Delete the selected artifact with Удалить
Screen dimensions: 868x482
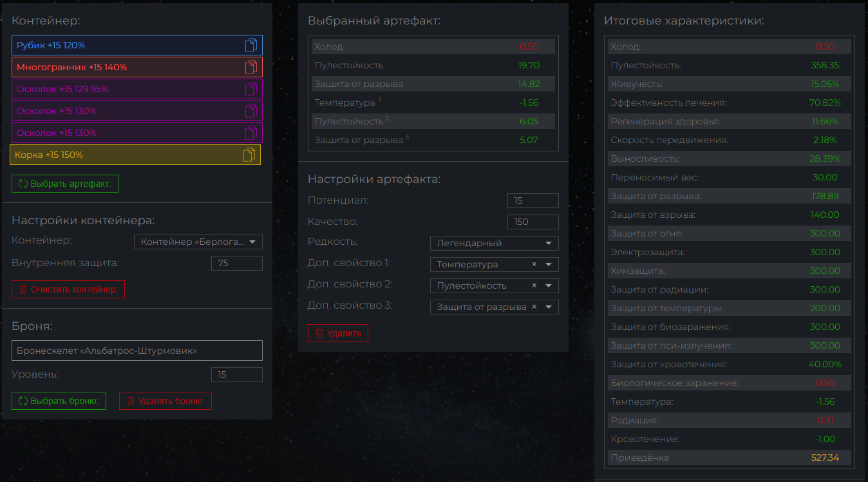pos(338,333)
